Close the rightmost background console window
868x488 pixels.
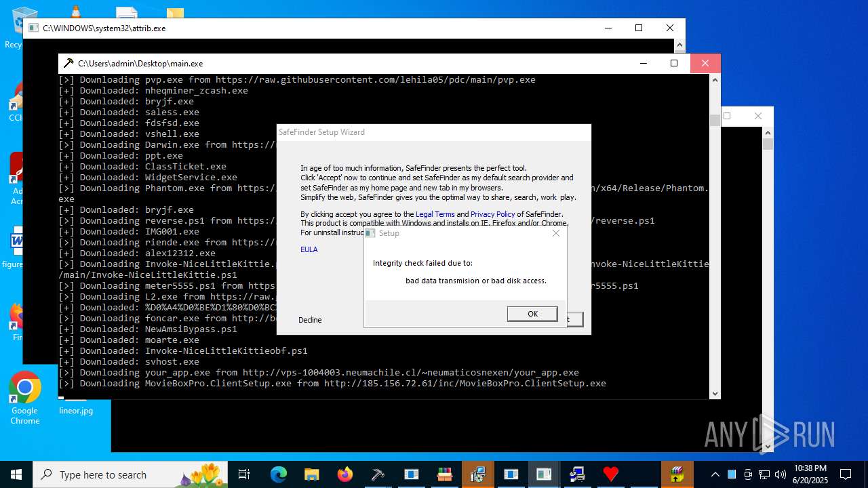point(758,116)
